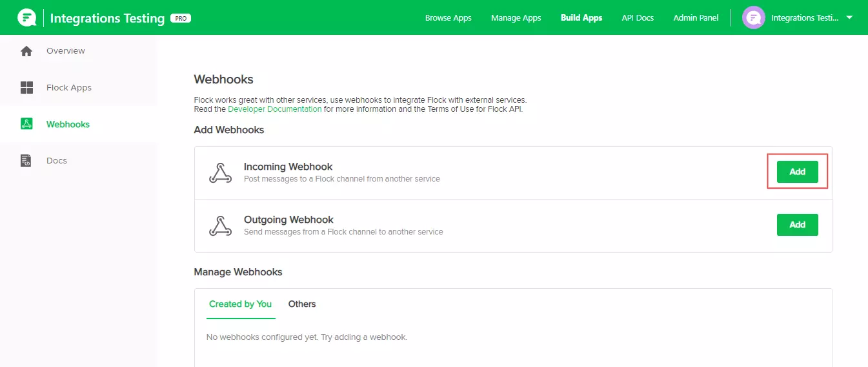
Task: Go to Manage Apps in top navigation
Action: pyautogui.click(x=516, y=18)
